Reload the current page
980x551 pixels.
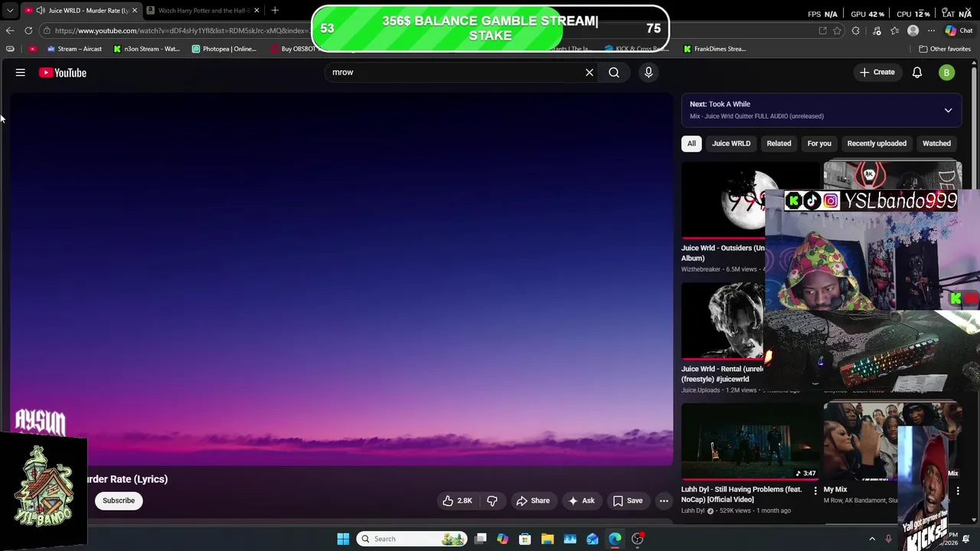pyautogui.click(x=28, y=31)
